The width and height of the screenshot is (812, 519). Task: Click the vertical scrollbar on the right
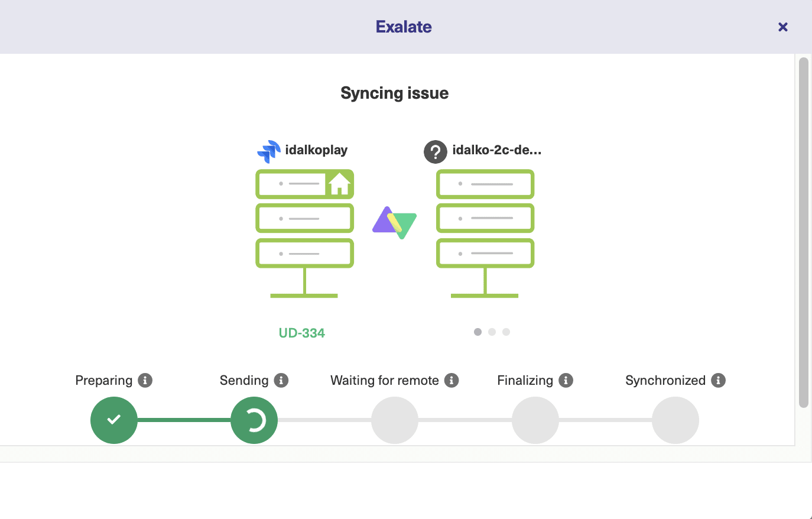pos(804,236)
